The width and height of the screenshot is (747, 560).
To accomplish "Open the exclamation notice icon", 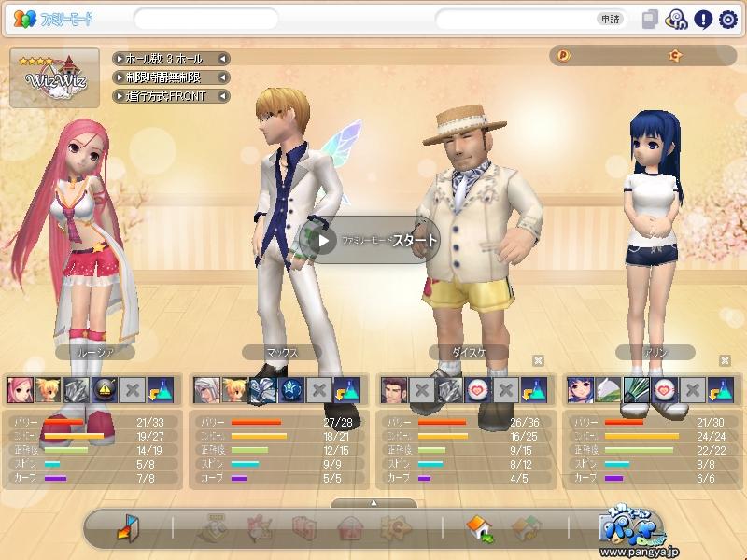I will coord(703,20).
